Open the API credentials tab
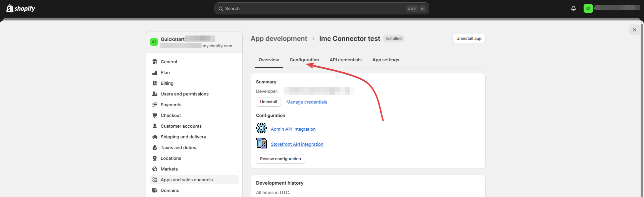This screenshot has height=197, width=644. (x=345, y=60)
